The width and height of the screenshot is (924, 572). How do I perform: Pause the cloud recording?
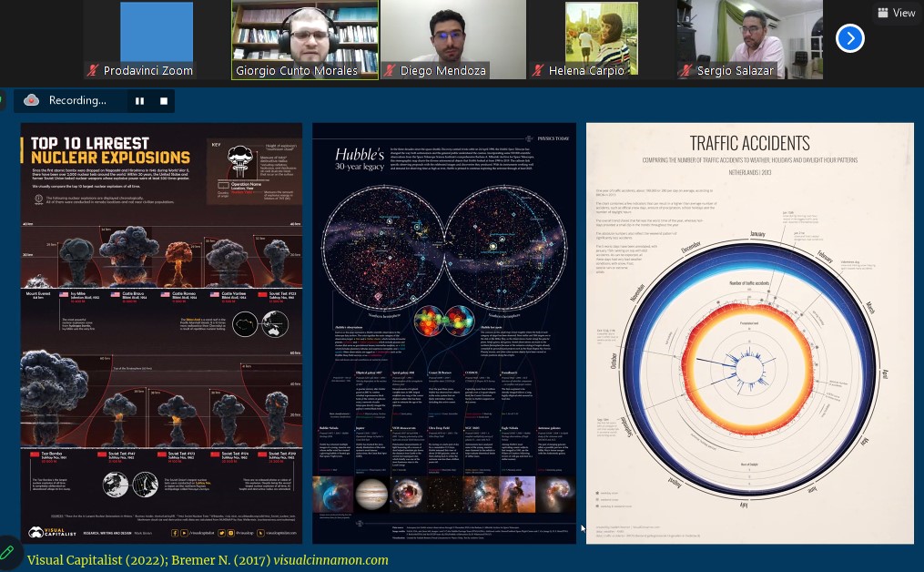[x=139, y=101]
